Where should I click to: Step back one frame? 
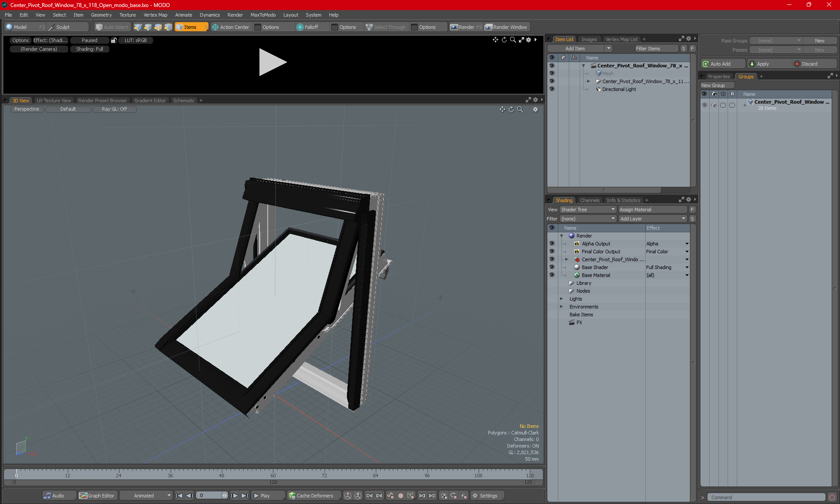(x=189, y=496)
